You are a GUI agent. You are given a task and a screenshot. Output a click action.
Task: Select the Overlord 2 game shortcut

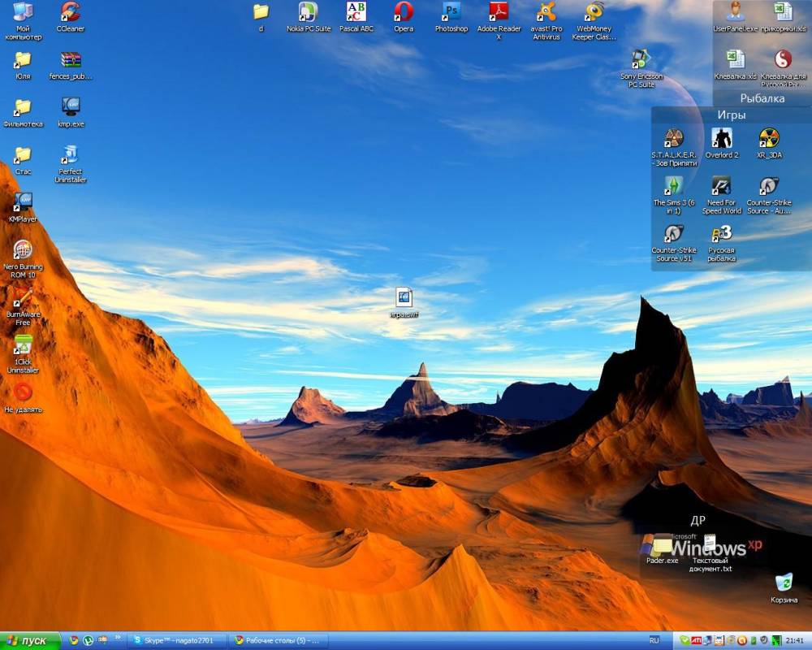(x=721, y=139)
